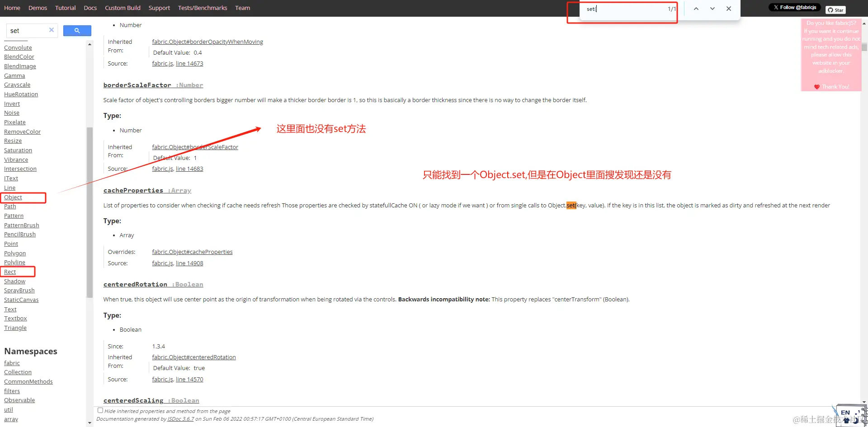Image resolution: width=868 pixels, height=427 pixels.
Task: Open the Path class link
Action: click(10, 206)
